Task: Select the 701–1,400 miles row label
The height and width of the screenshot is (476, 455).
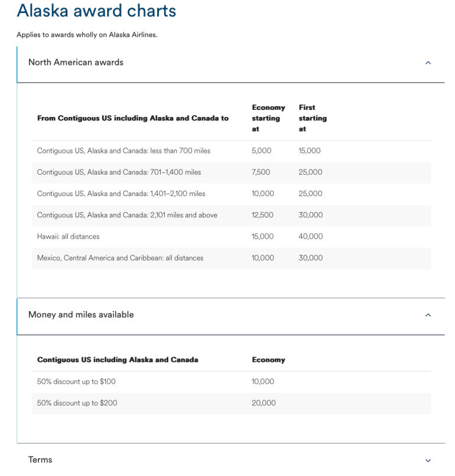Action: pos(119,172)
